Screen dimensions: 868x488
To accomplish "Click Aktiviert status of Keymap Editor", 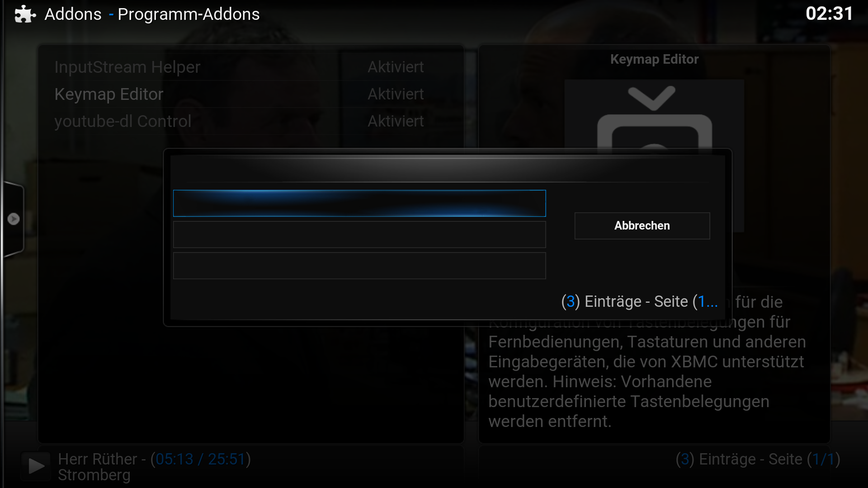I will [x=396, y=94].
